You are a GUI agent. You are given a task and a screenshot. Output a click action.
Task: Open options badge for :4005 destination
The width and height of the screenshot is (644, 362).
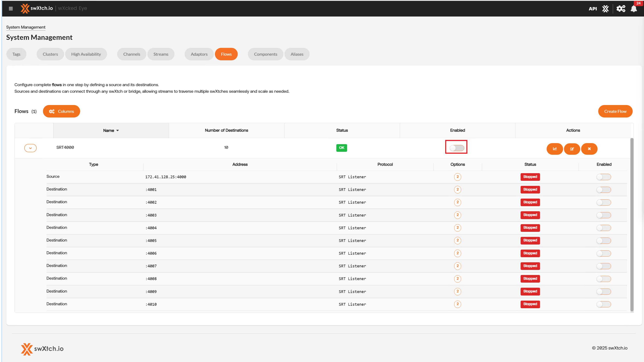pos(457,240)
